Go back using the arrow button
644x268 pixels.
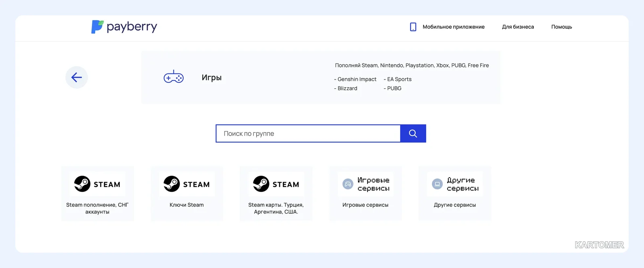point(77,77)
